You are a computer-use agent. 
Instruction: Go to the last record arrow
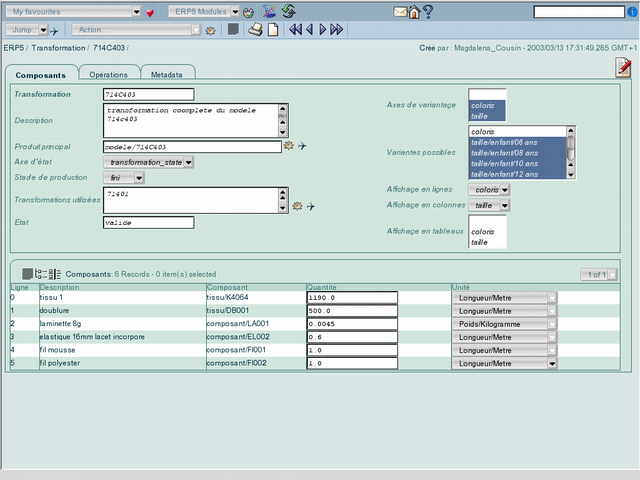coord(337,30)
